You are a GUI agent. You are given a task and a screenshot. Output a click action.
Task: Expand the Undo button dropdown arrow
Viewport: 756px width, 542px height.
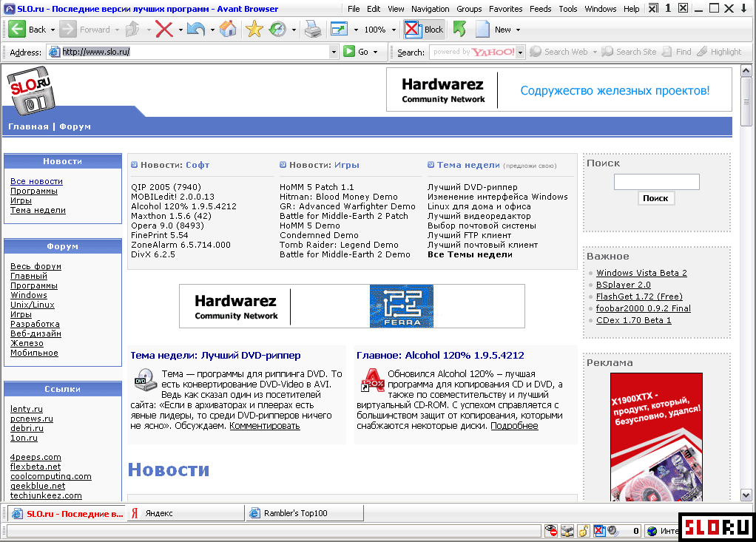pyautogui.click(x=212, y=30)
